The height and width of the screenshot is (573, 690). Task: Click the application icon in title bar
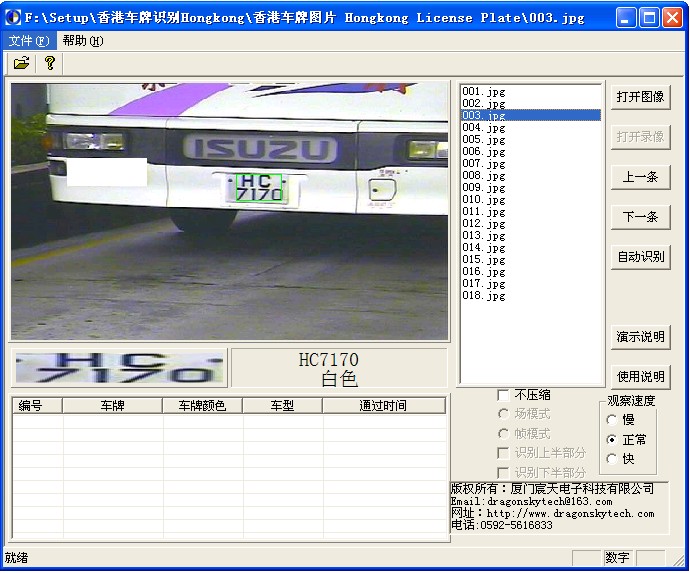(13, 18)
